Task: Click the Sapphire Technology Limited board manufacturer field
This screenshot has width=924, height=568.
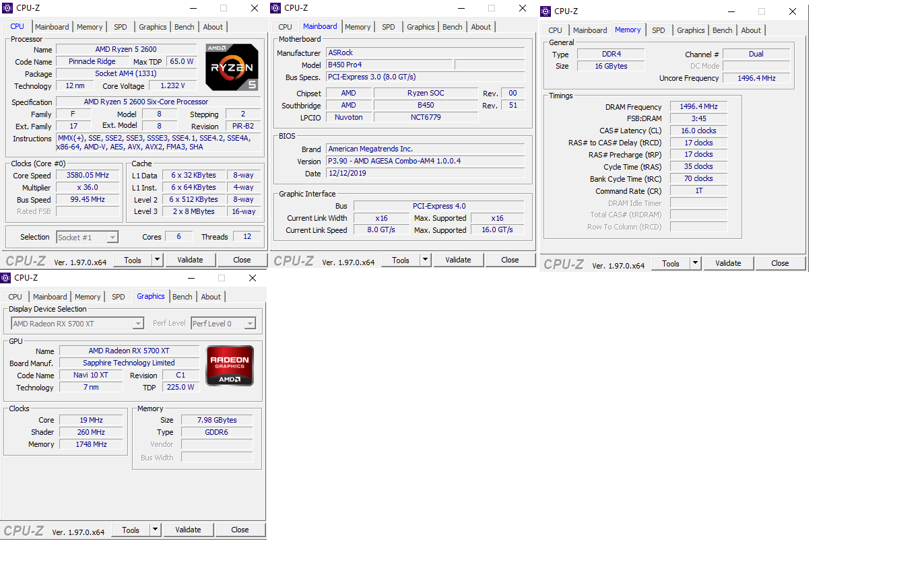Action: 129,363
